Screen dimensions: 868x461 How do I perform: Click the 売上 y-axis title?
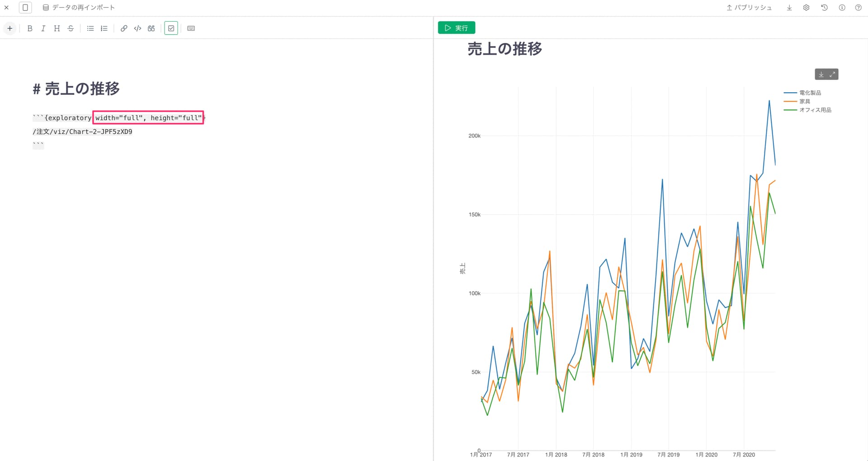(x=462, y=268)
